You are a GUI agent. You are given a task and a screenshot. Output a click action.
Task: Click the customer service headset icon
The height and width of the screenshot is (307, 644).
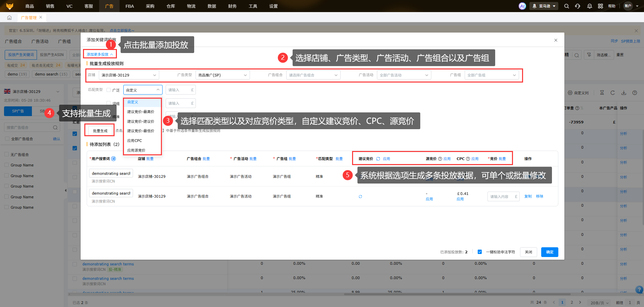coord(577,6)
